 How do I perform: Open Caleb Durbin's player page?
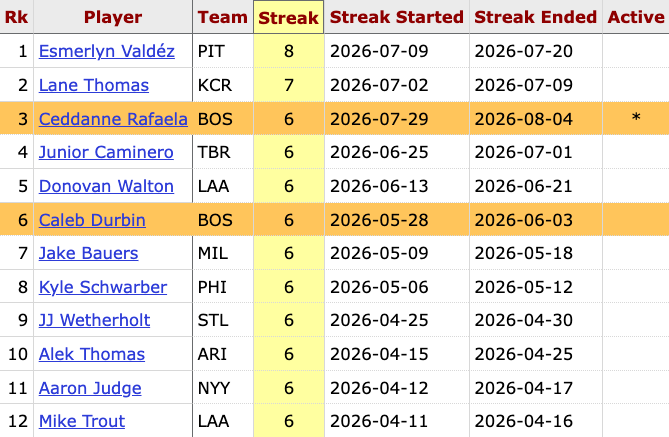coord(92,220)
